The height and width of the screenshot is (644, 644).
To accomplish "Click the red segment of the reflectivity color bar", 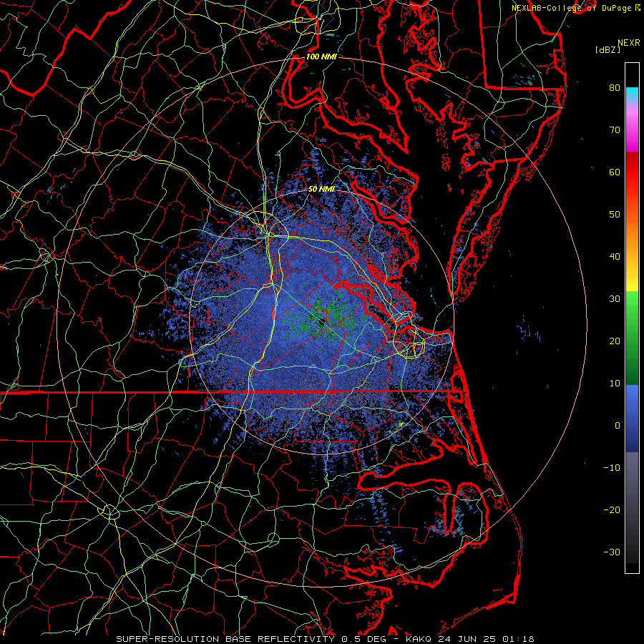I will [x=632, y=172].
